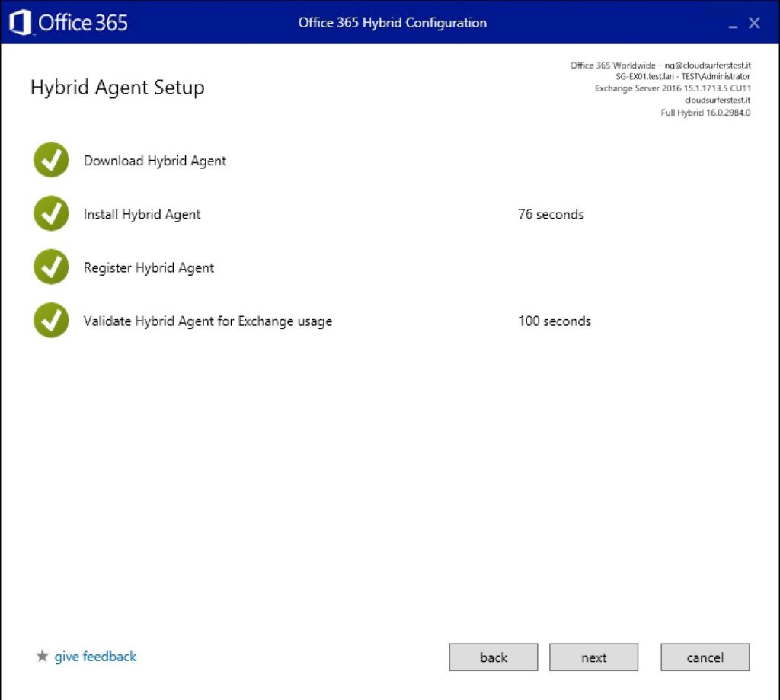Click the Office 365 brand name text
The height and width of the screenshot is (700, 780).
coord(82,23)
